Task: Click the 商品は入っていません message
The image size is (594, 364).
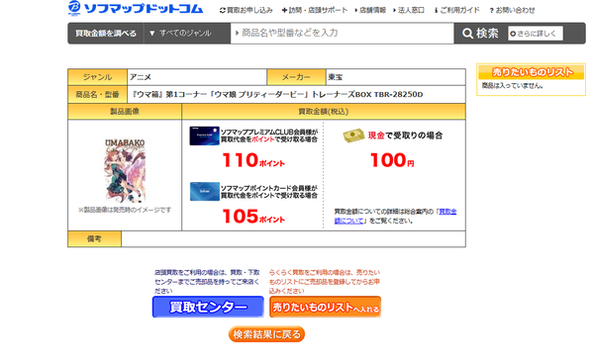Action: (512, 86)
